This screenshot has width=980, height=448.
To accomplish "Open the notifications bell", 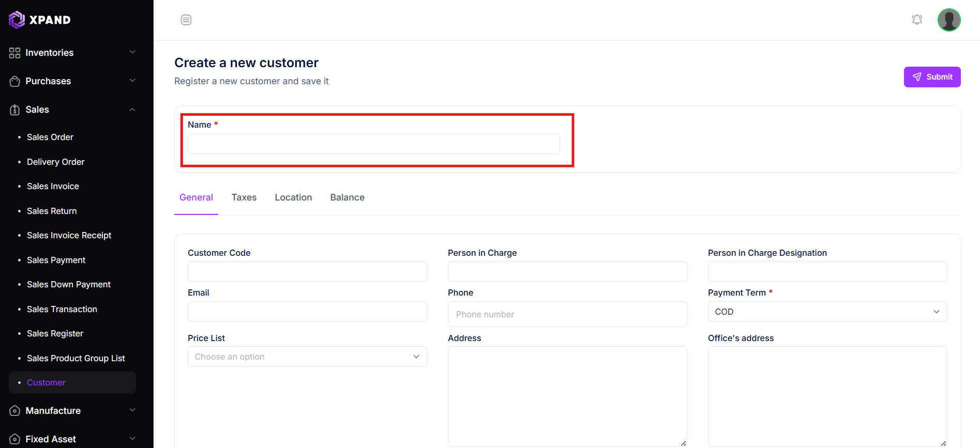I will (x=917, y=20).
